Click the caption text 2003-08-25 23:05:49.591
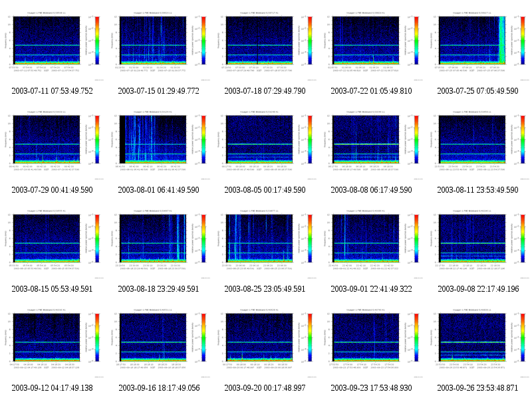The image size is (532, 396). click(x=265, y=289)
